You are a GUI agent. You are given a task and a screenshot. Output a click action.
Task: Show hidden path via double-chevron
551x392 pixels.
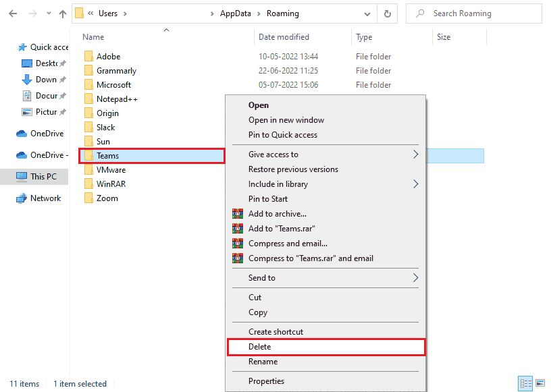(90, 13)
